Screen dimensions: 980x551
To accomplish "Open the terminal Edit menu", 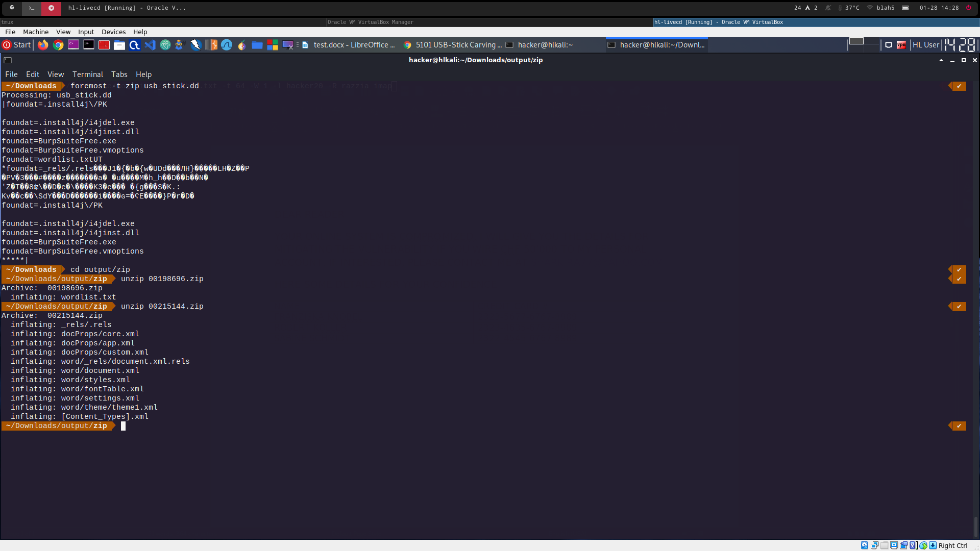I will 33,74.
